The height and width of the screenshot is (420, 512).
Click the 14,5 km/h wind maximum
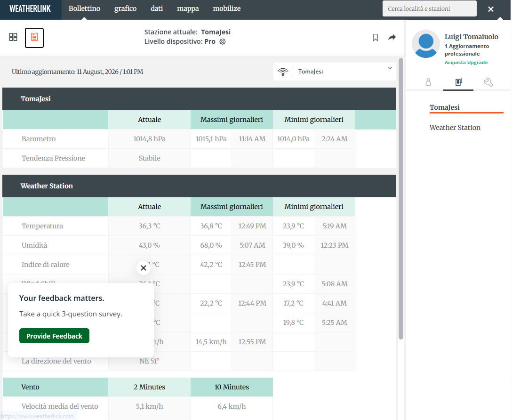point(211,342)
